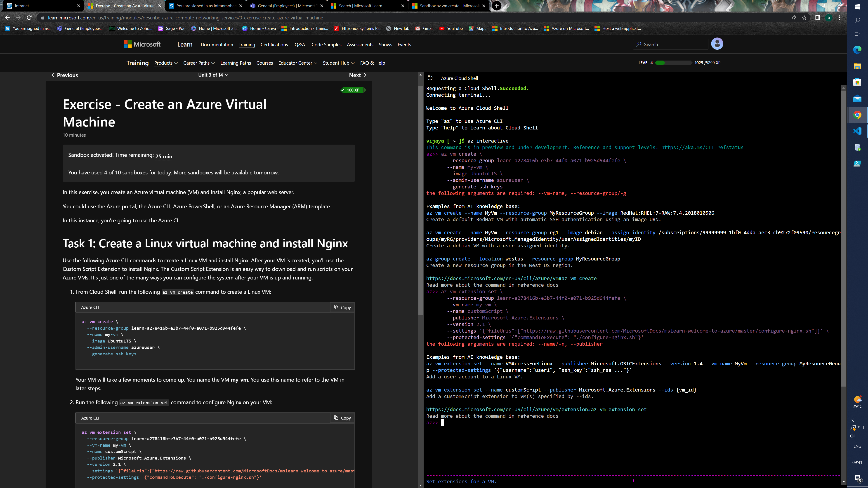Open the Unit 3 of 14 dropdown
Viewport: 868px width, 488px height.
pyautogui.click(x=213, y=75)
